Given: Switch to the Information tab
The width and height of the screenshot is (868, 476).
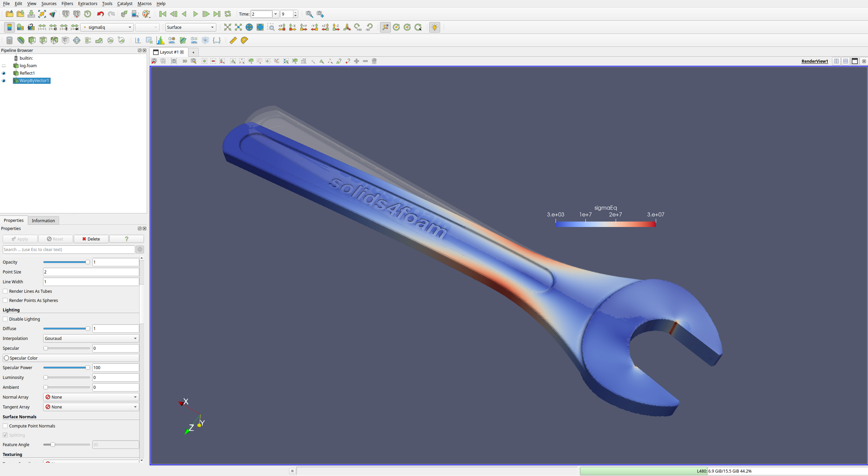Looking at the screenshot, I should coord(43,221).
